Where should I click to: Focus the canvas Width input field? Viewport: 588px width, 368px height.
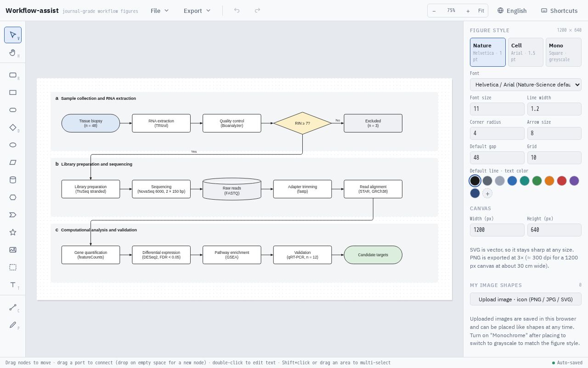point(497,230)
